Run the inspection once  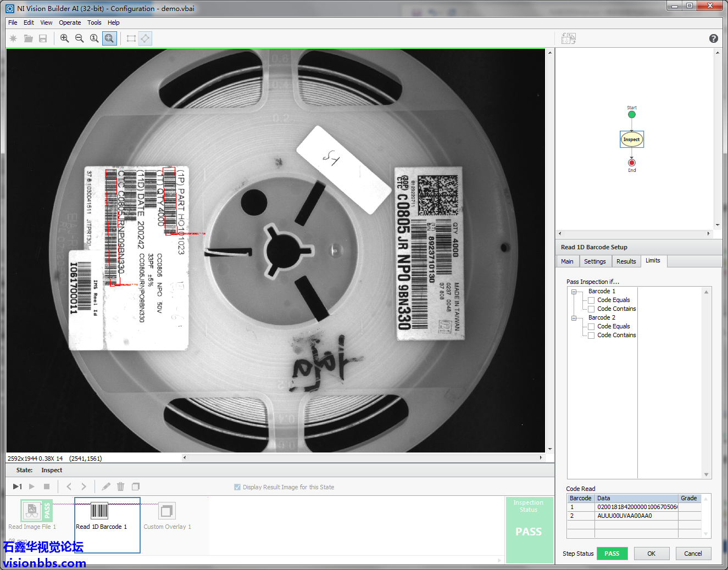[x=18, y=487]
